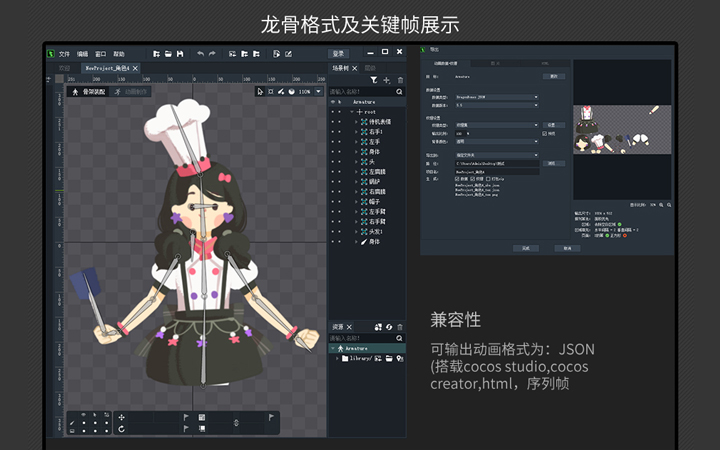The height and width of the screenshot is (450, 720).
Task: Expand the 帽子 tree node
Action: (356, 202)
